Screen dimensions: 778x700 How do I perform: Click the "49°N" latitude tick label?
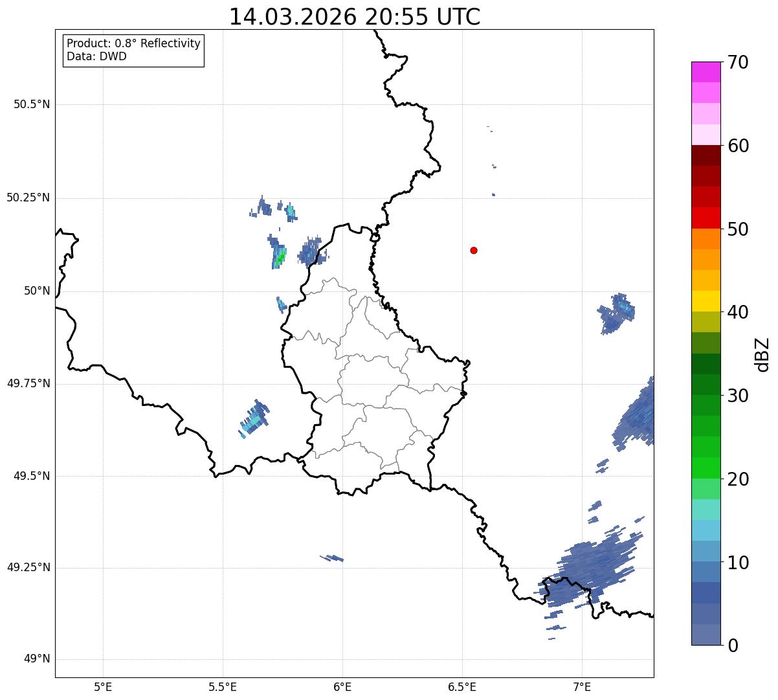pos(37,659)
